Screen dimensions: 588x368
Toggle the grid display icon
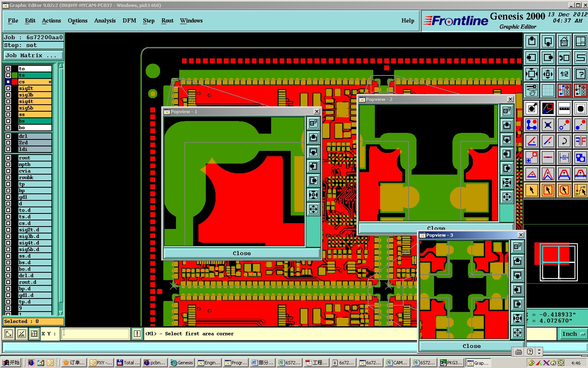[x=548, y=90]
